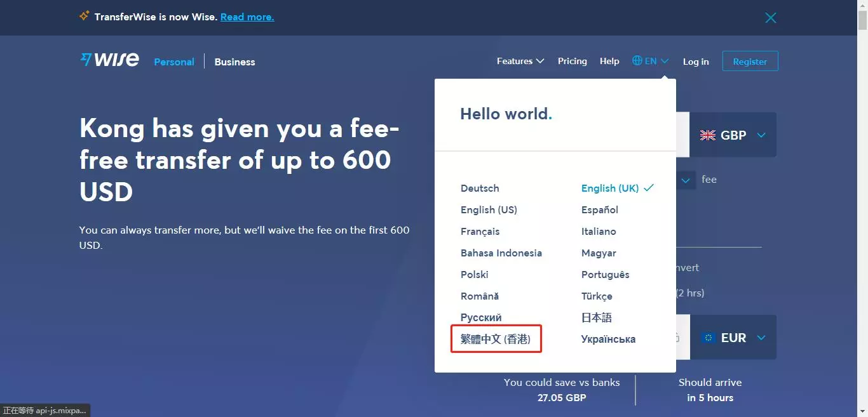Open the Features dropdown menu
The image size is (868, 417).
point(520,61)
